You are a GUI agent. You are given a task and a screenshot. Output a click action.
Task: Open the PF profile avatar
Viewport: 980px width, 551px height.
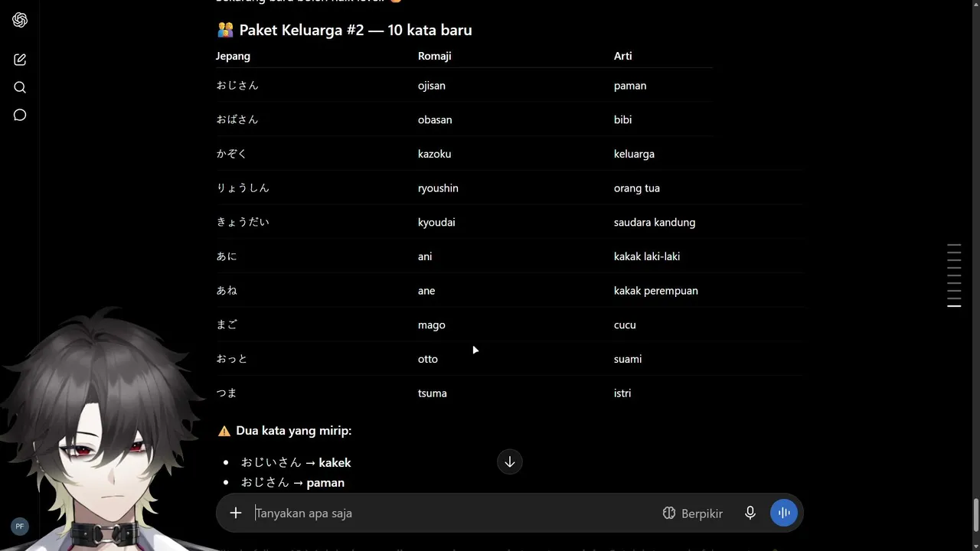click(x=20, y=527)
